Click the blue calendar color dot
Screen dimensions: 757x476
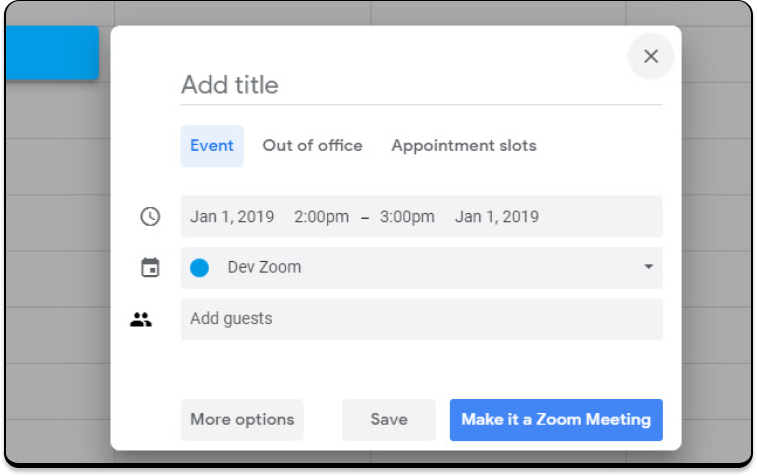[200, 268]
